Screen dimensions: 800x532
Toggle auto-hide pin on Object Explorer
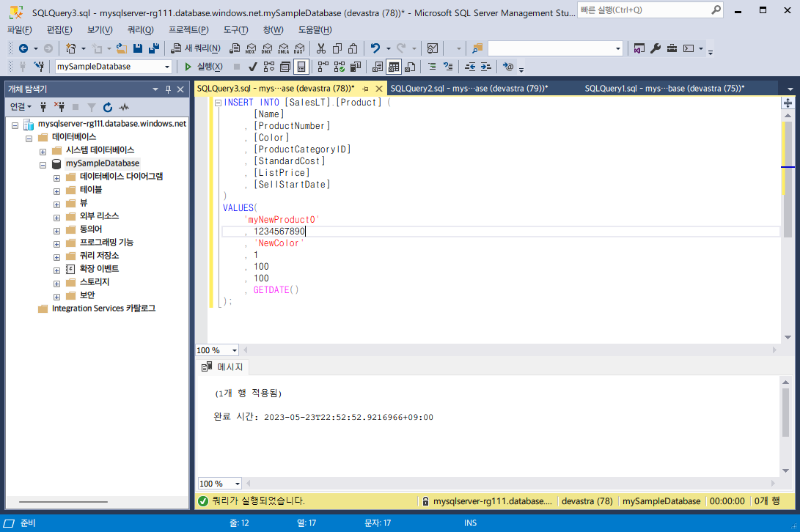tap(168, 89)
